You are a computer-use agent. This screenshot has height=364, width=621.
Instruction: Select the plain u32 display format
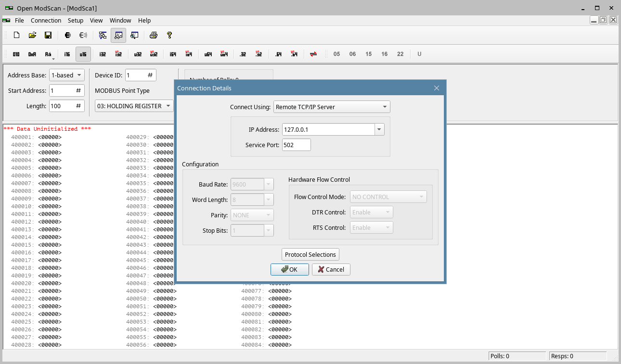click(138, 54)
